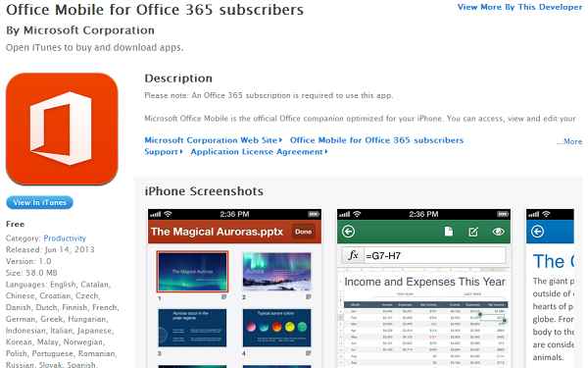
Task: Click the Description heading
Action: (x=178, y=79)
